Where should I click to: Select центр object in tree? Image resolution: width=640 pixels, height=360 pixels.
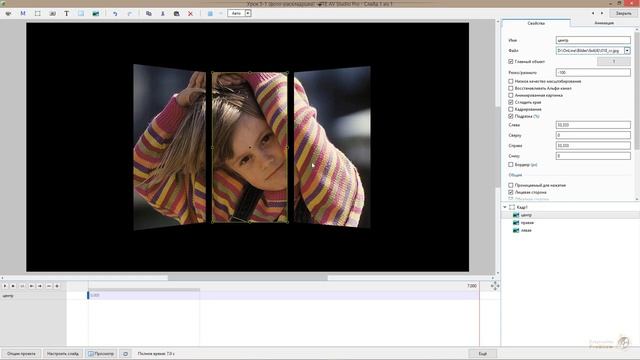pos(526,215)
